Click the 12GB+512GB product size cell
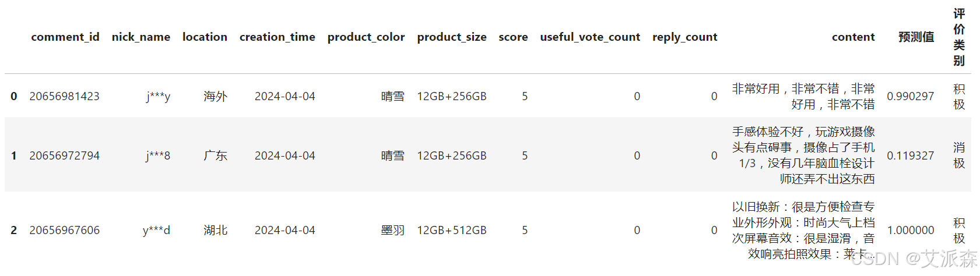Screen dimensions: 980x276 click(452, 230)
